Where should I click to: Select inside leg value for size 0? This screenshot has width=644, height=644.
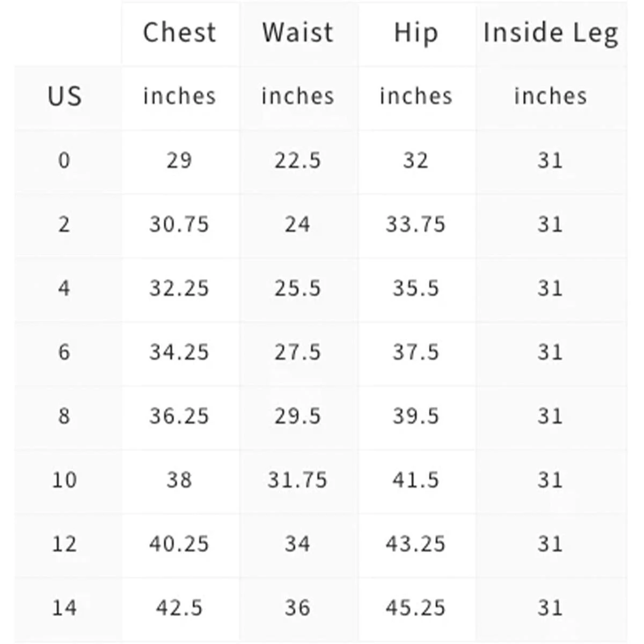(x=551, y=160)
